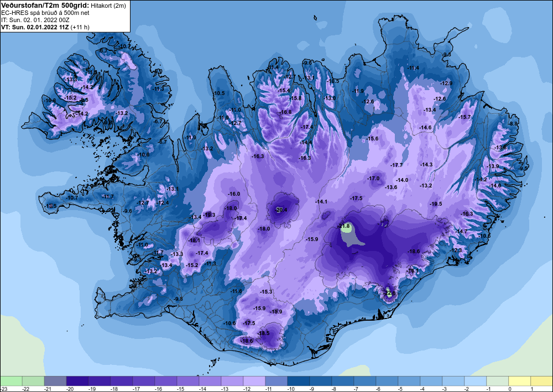Click the '(+11 h)' forecast offset
Screen dimensions: 553x392
click(80, 27)
